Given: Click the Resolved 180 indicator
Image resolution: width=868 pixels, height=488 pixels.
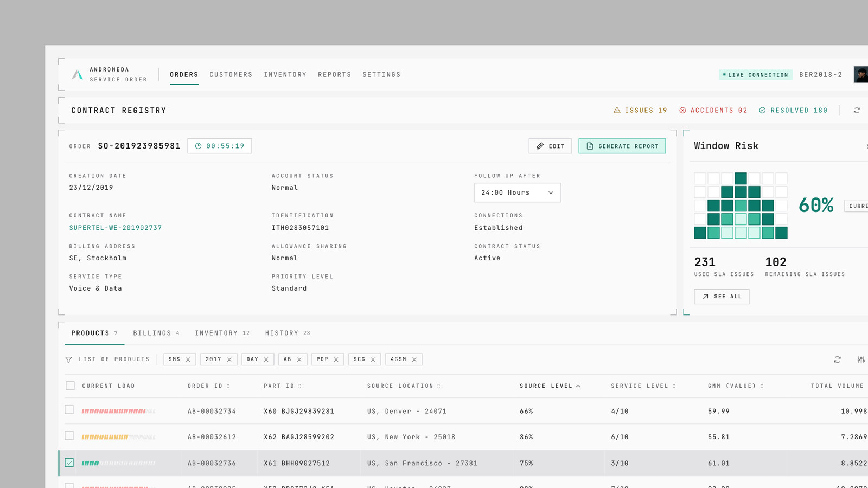Looking at the screenshot, I should pyautogui.click(x=793, y=111).
